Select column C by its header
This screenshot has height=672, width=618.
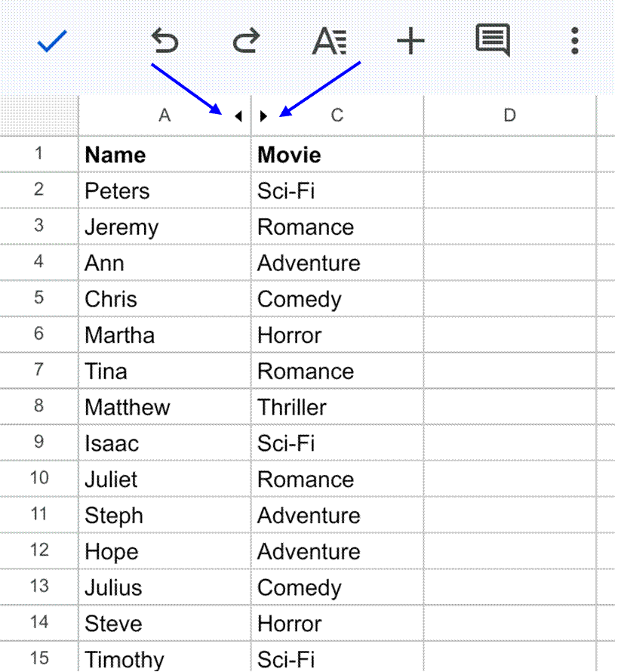tap(337, 116)
